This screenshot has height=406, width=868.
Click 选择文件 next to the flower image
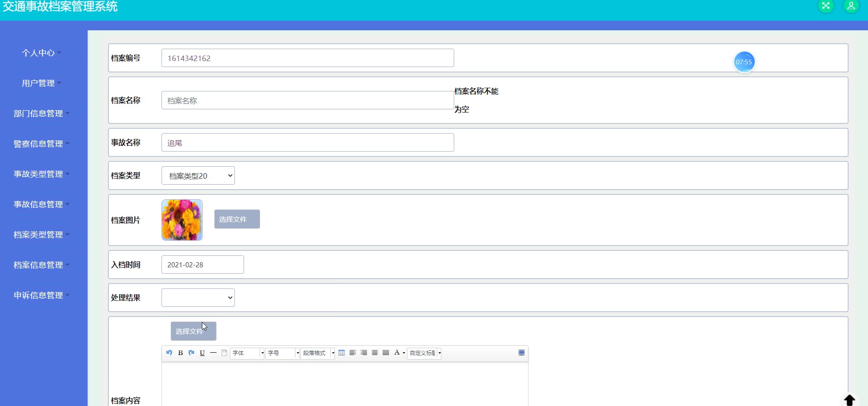click(x=237, y=219)
